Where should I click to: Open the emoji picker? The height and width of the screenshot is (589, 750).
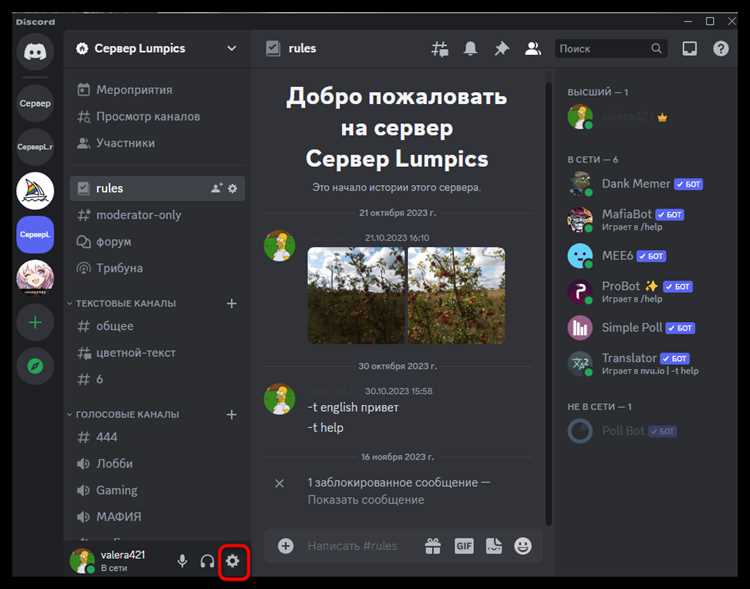(x=523, y=546)
